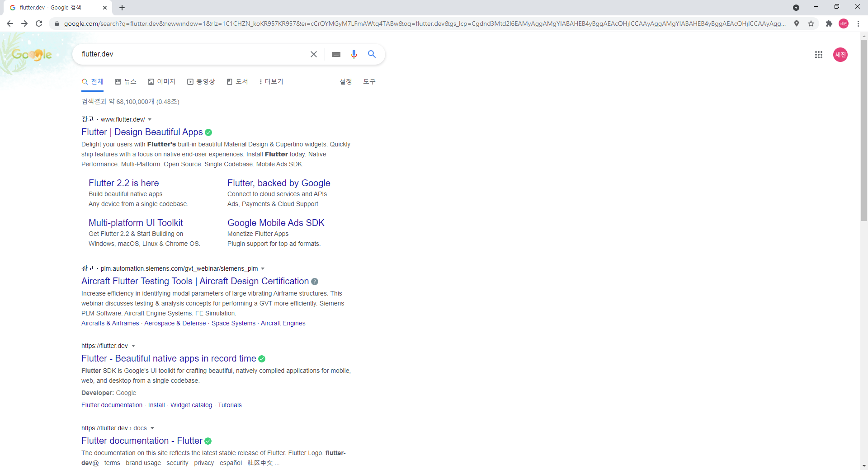The width and height of the screenshot is (868, 470).
Task: Click the browser forward arrow
Action: pyautogui.click(x=24, y=23)
